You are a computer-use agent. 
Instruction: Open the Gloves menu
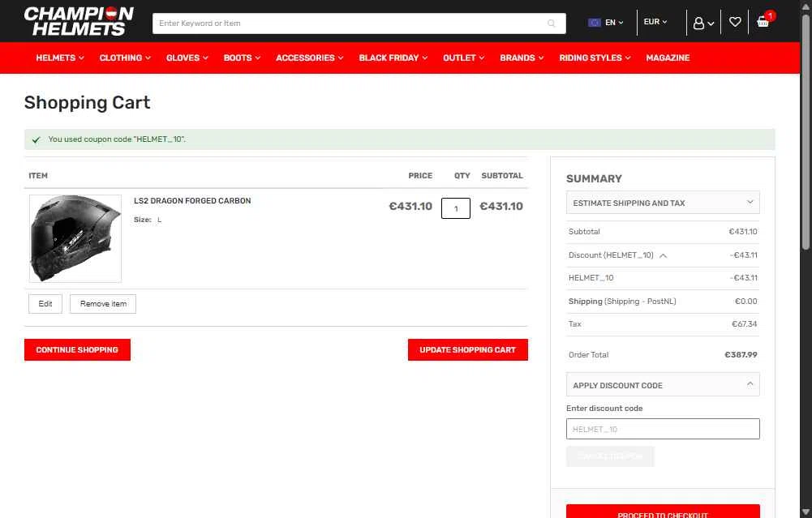pyautogui.click(x=187, y=58)
